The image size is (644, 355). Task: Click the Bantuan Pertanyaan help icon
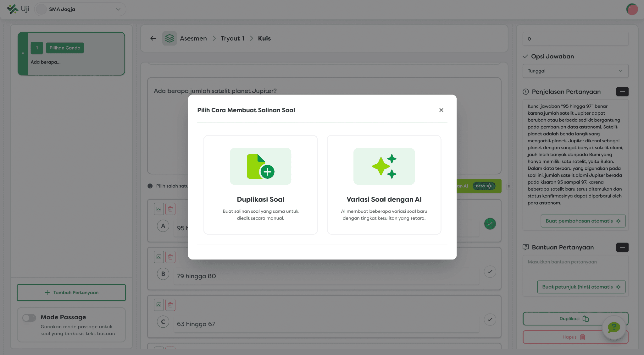(x=526, y=247)
